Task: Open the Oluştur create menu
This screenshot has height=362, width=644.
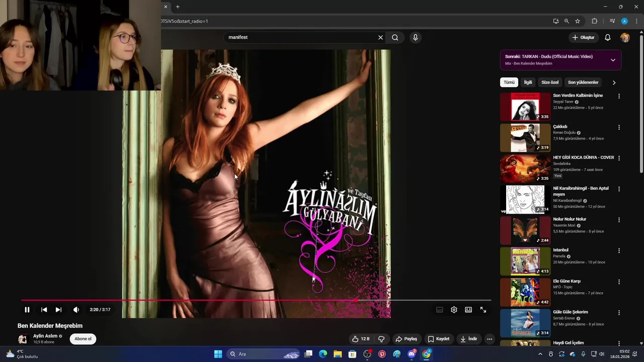Action: pos(584,37)
